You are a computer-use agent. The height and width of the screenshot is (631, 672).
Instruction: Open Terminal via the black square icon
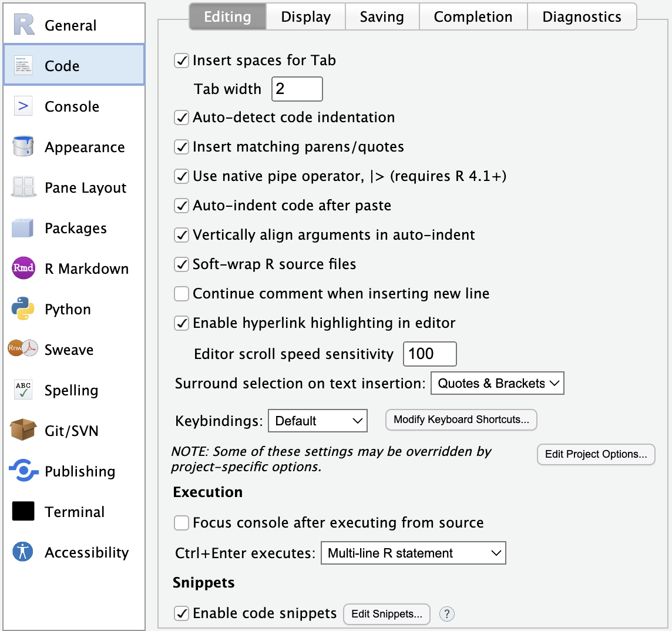[x=23, y=511]
